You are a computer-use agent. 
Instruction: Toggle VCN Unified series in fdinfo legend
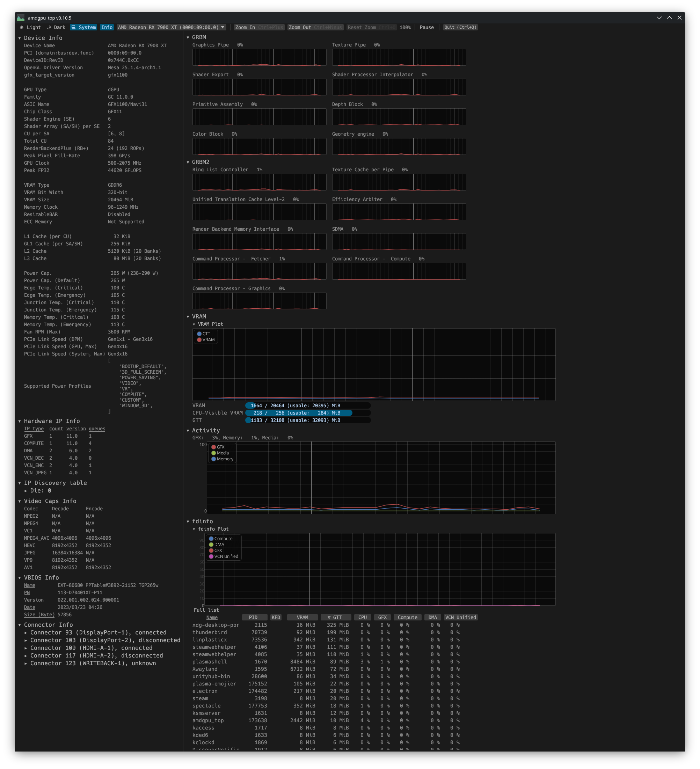pos(224,556)
